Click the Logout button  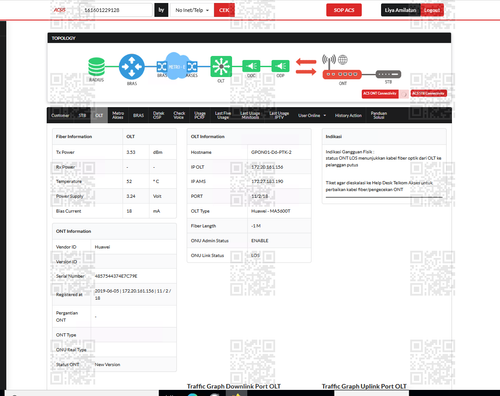432,10
